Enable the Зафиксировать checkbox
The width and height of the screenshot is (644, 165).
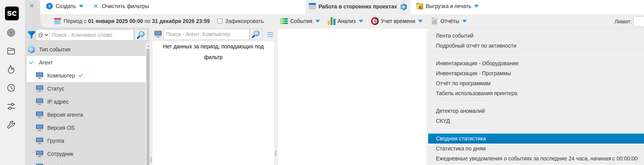tap(220, 21)
